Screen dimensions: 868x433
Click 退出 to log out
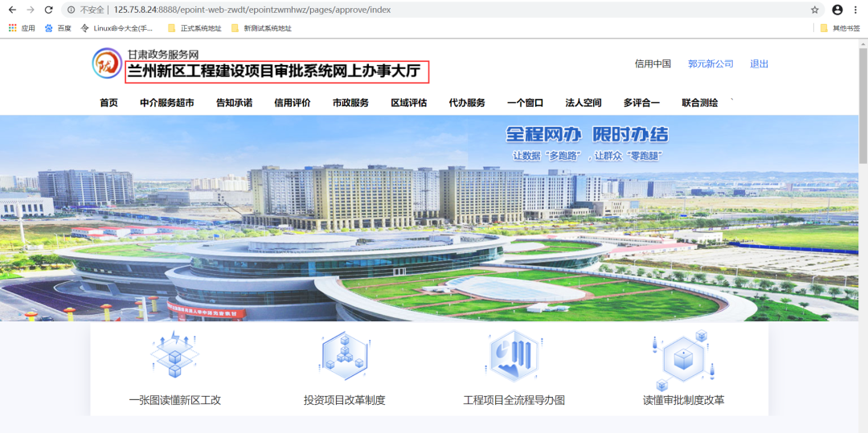click(759, 64)
